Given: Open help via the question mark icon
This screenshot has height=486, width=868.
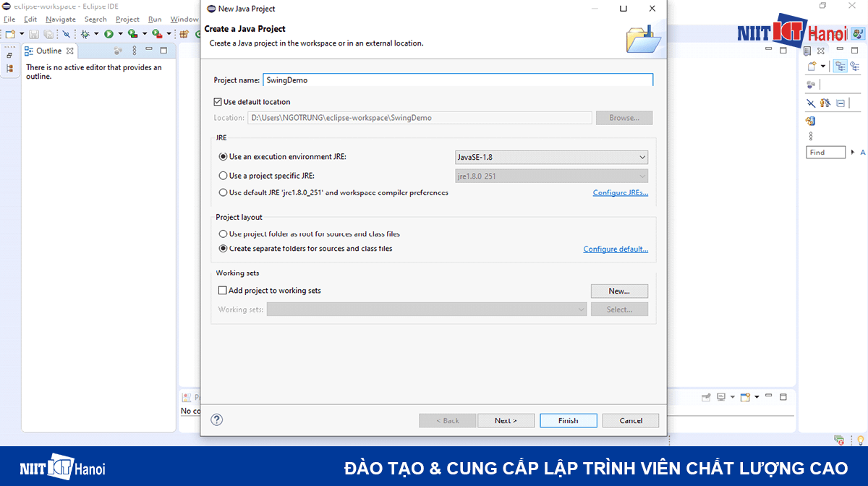Looking at the screenshot, I should pyautogui.click(x=216, y=419).
